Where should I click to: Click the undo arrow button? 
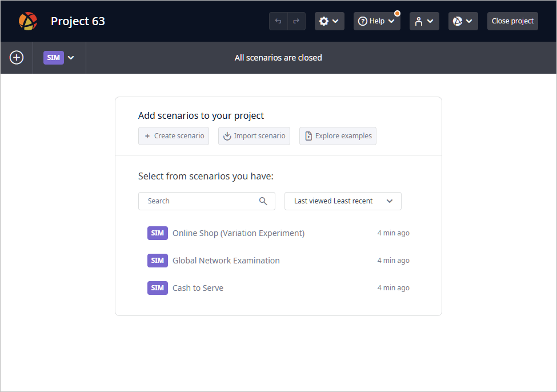pos(278,21)
